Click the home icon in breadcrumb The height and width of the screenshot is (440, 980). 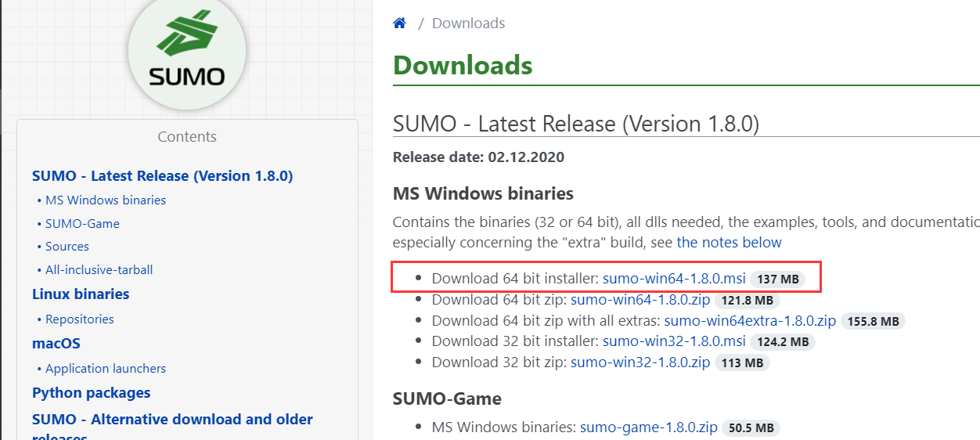[400, 23]
